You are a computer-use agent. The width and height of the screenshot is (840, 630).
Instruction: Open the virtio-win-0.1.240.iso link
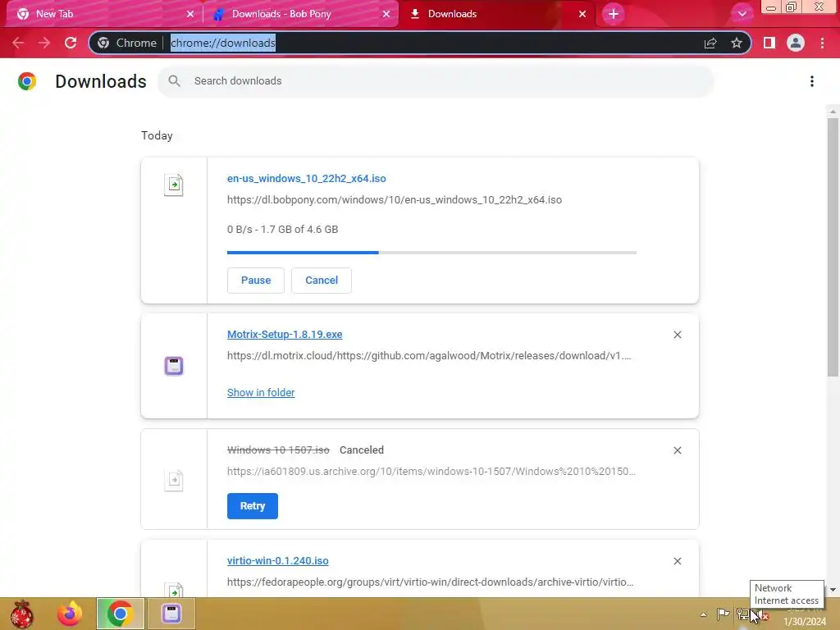coord(277,561)
